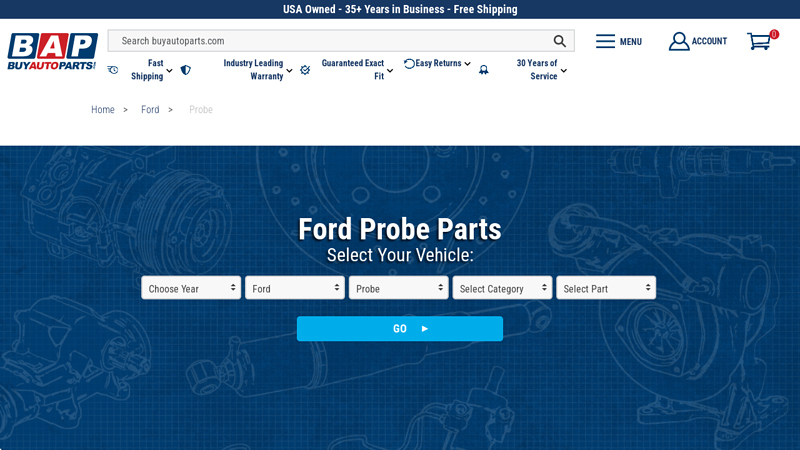This screenshot has width=800, height=450.
Task: Click the Easy Returns arrow icon
Action: point(409,64)
